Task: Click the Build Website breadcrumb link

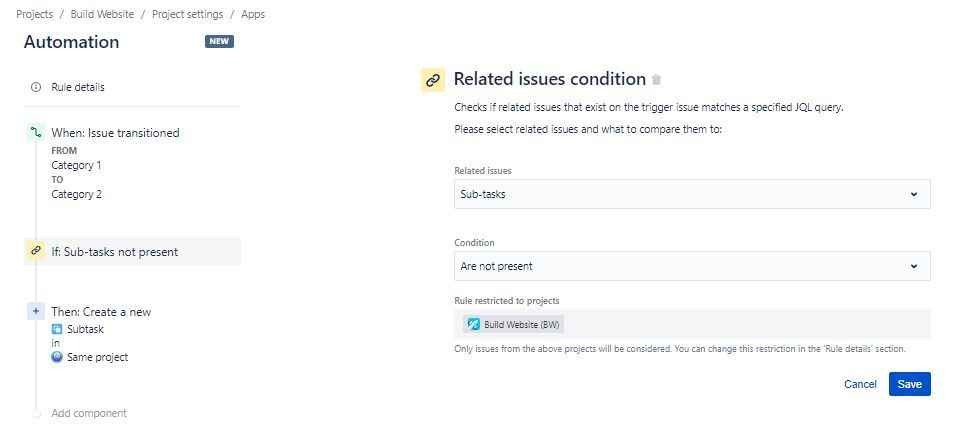Action: click(102, 15)
